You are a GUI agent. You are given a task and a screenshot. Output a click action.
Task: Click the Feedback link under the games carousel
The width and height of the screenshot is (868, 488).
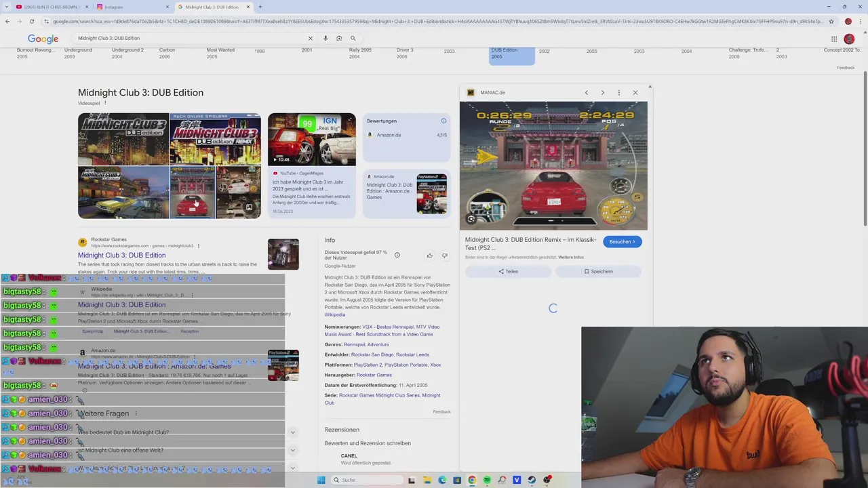point(846,68)
